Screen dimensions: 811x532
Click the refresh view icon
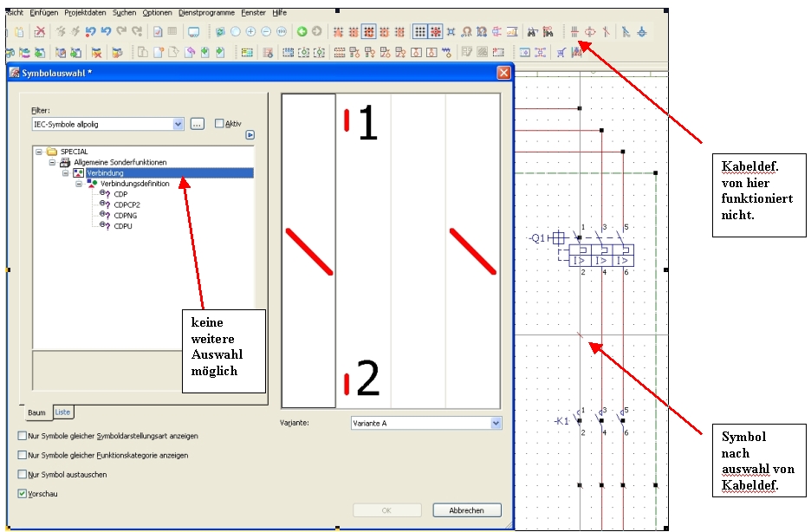tap(220, 32)
